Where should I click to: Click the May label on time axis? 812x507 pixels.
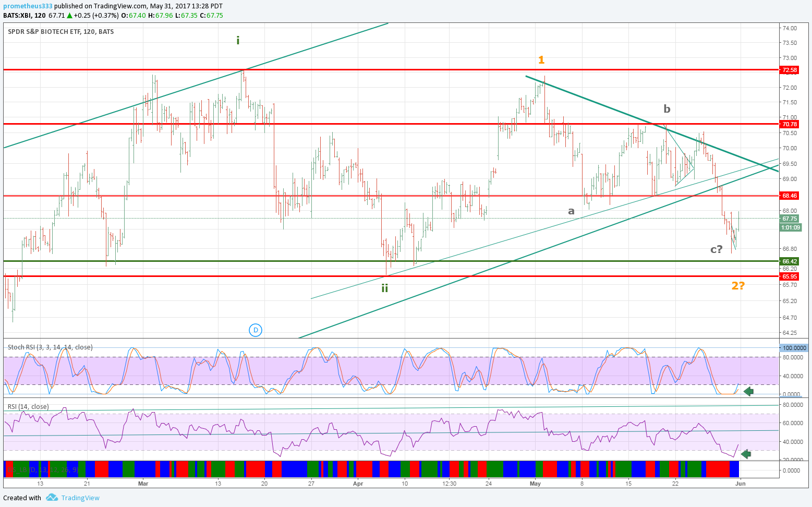535,484
